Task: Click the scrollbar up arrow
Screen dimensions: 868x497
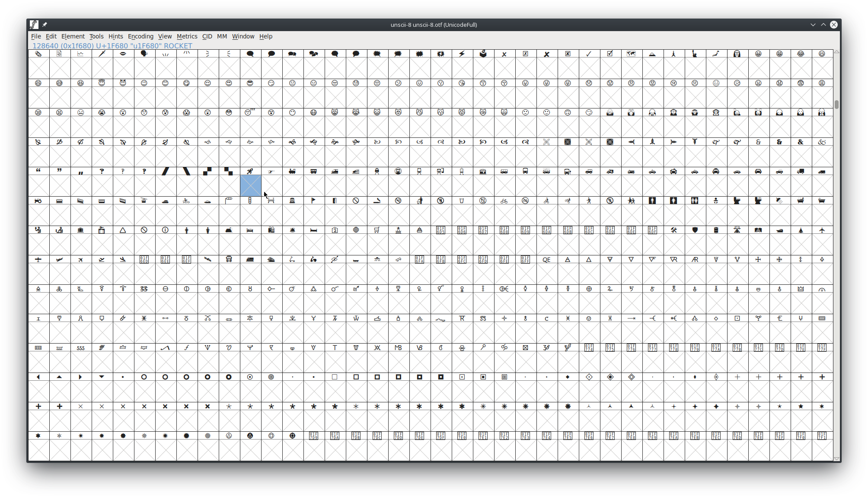Action: point(836,52)
